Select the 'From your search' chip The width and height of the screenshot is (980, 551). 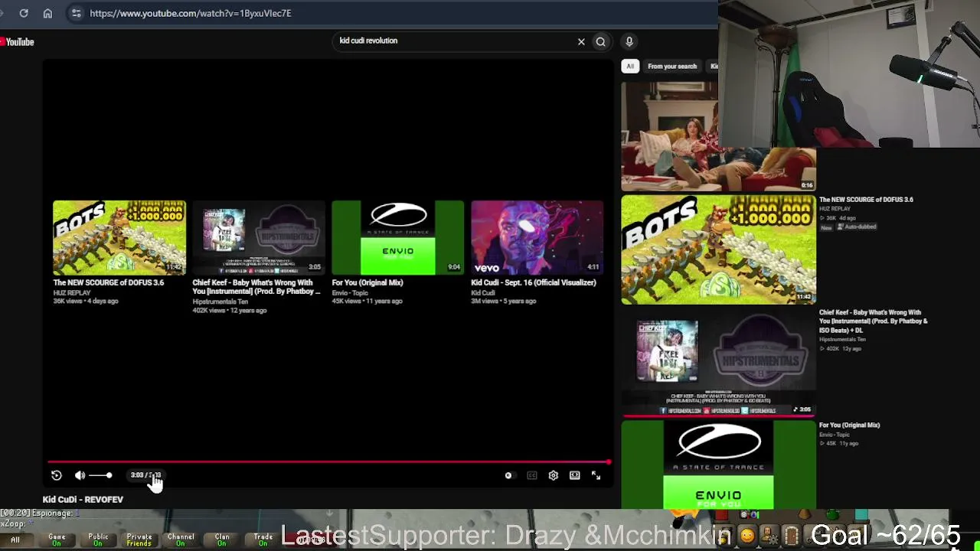672,67
